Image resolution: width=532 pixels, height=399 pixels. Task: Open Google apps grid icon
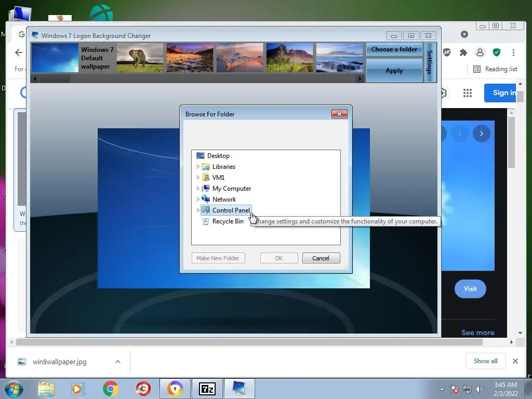(468, 93)
